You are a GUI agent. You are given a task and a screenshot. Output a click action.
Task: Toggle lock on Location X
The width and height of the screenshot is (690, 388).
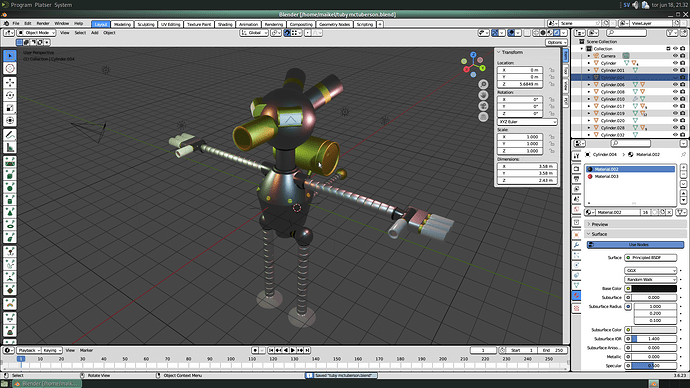click(x=552, y=70)
